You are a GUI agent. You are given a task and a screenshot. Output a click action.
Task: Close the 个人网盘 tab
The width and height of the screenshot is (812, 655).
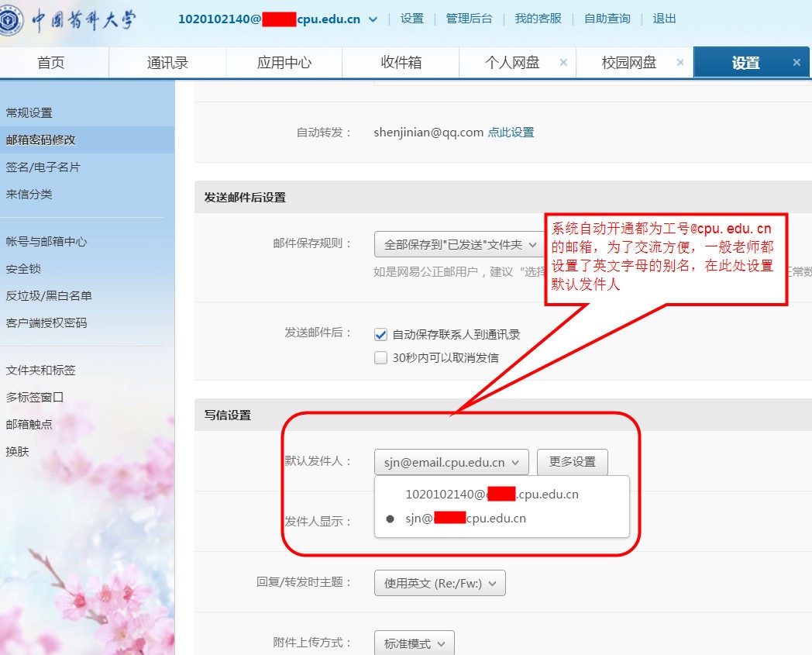(x=563, y=63)
